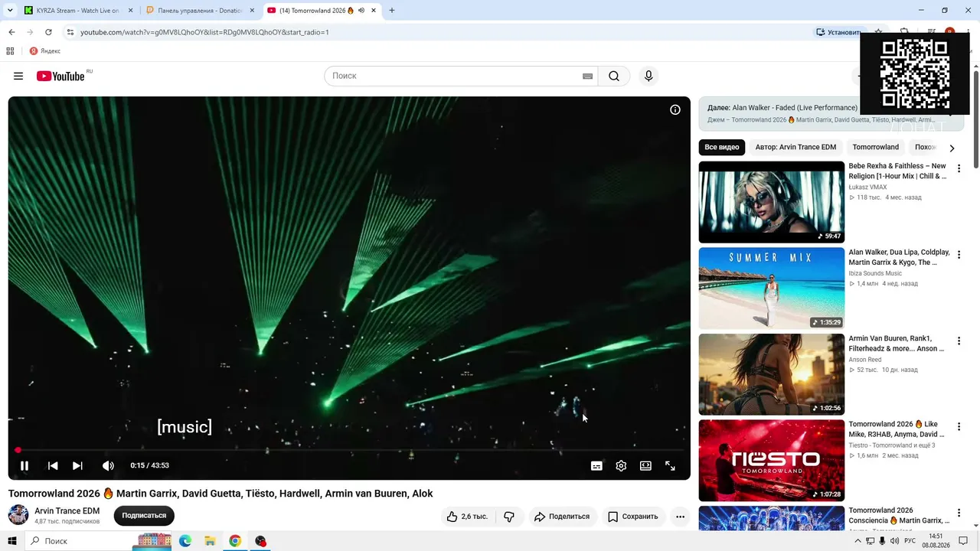Mute the Tomorrowland tab via speaker icon
980x551 pixels.
361,11
